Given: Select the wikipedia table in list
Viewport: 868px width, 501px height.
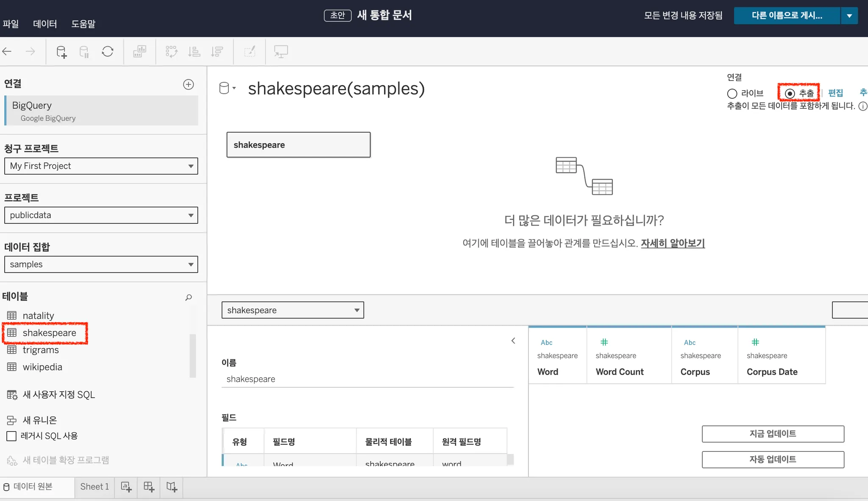Looking at the screenshot, I should (42, 367).
